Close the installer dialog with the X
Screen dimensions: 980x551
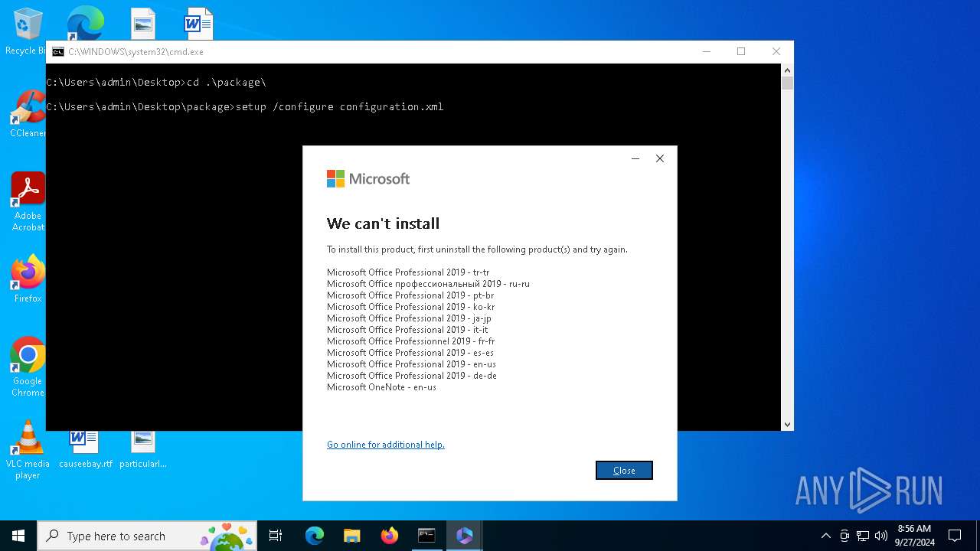pyautogui.click(x=659, y=158)
